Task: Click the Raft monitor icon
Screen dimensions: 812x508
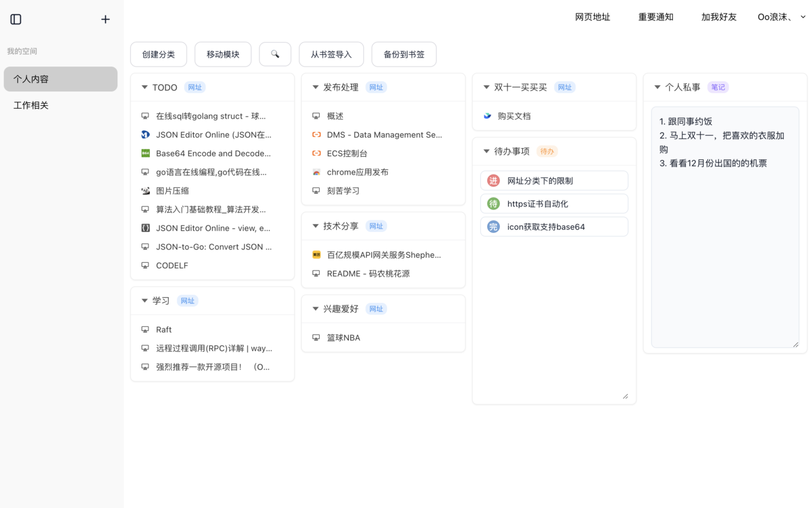Action: (145, 330)
